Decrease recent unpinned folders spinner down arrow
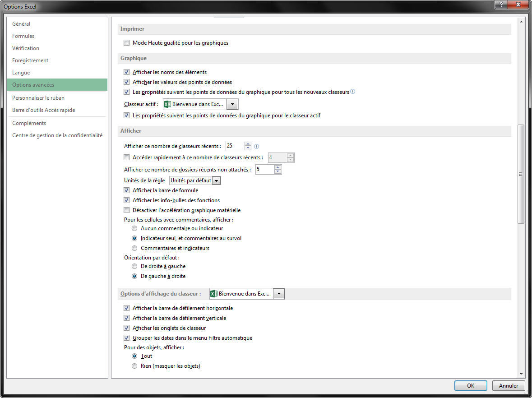Viewport: 532px width, 398px height. click(x=278, y=171)
